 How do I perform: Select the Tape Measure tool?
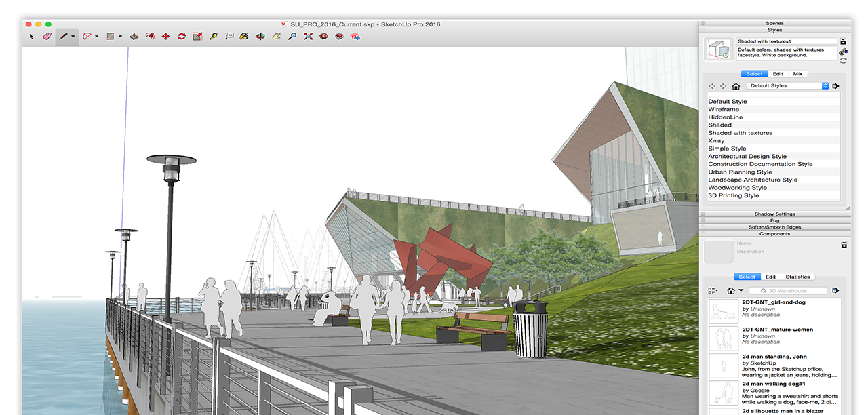tap(214, 37)
